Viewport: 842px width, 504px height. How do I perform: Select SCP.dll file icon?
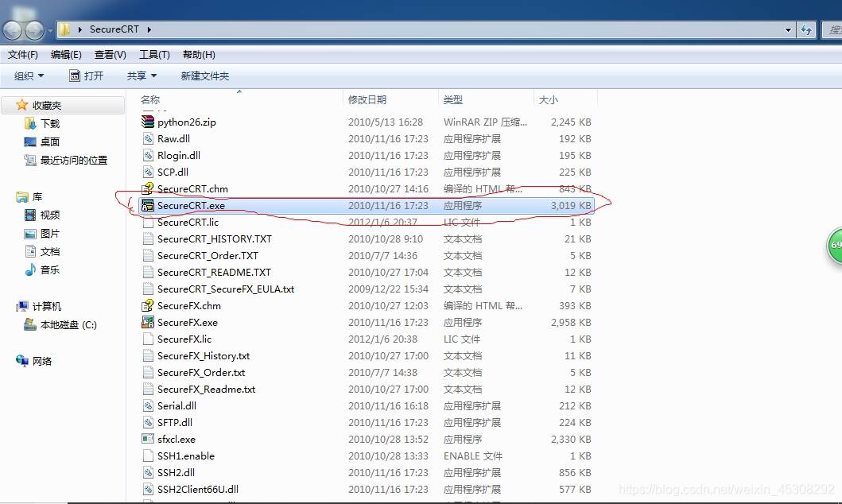point(148,172)
